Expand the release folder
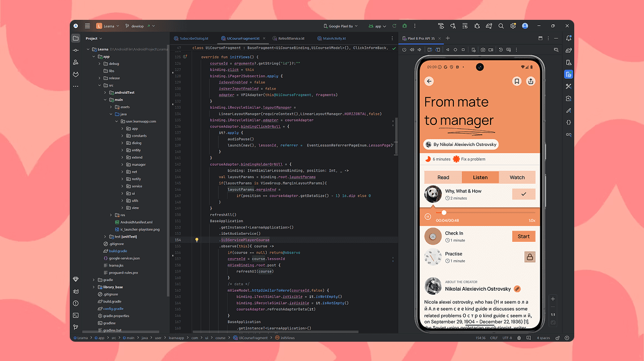 99,78
